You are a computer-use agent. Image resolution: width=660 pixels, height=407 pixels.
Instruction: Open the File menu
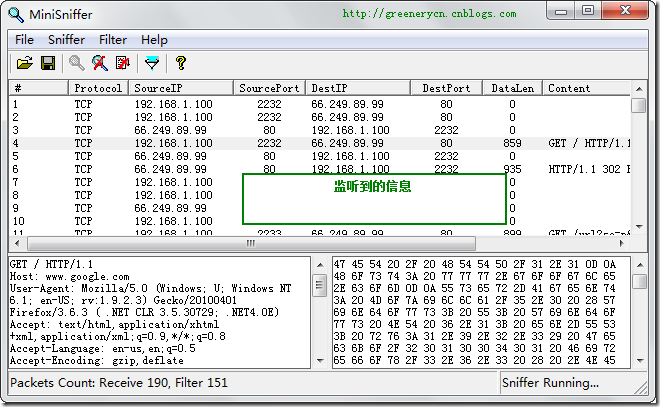click(x=24, y=40)
